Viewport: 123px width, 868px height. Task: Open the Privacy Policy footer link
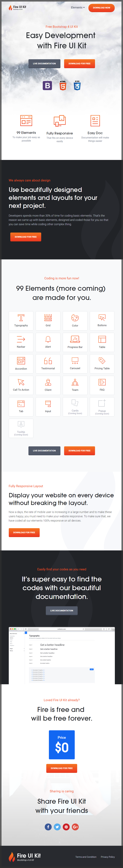point(108,857)
